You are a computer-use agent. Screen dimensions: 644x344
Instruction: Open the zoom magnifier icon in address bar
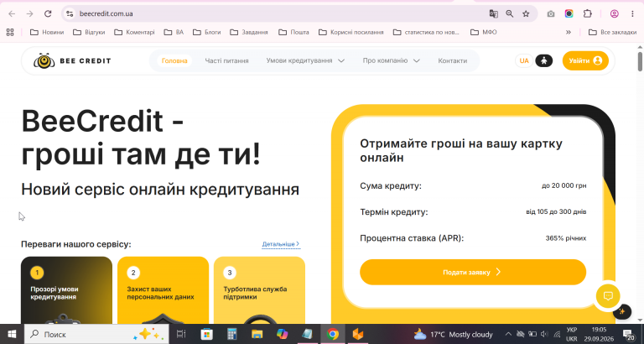[510, 13]
